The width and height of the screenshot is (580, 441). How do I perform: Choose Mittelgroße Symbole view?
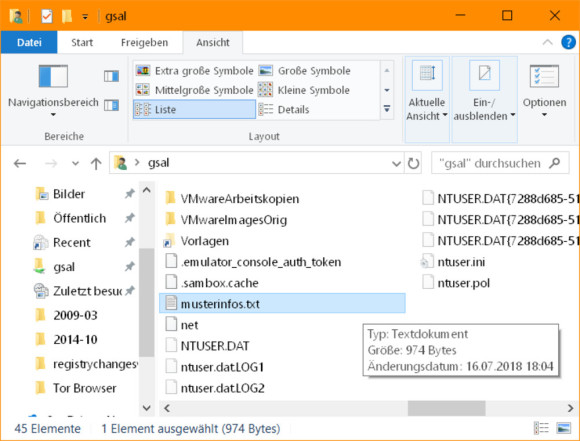point(195,90)
